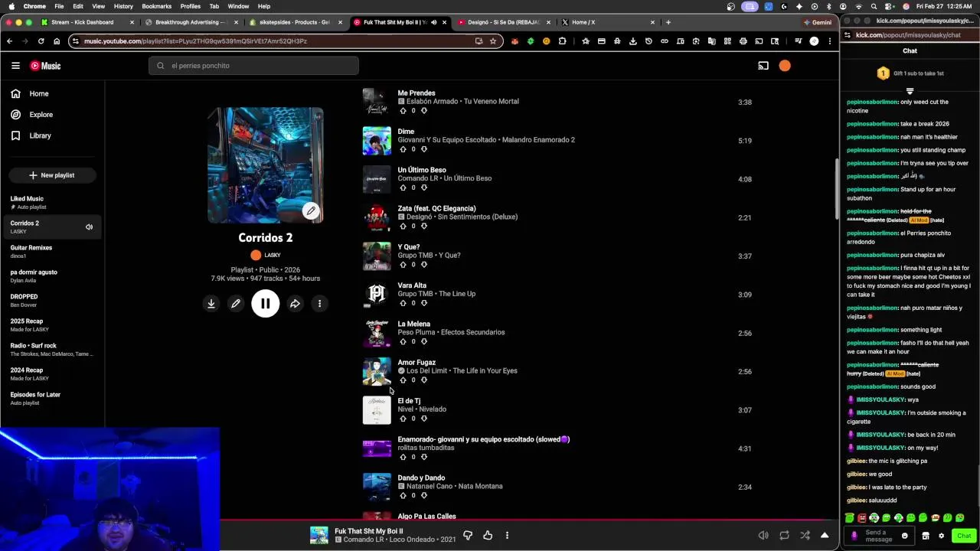Pause playback with the big white button
The image size is (980, 551).
click(265, 304)
